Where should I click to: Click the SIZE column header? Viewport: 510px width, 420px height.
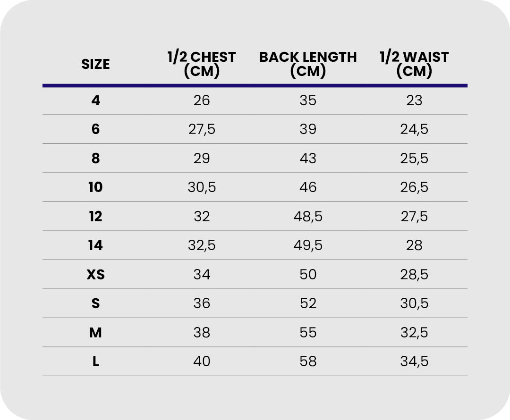click(x=95, y=64)
